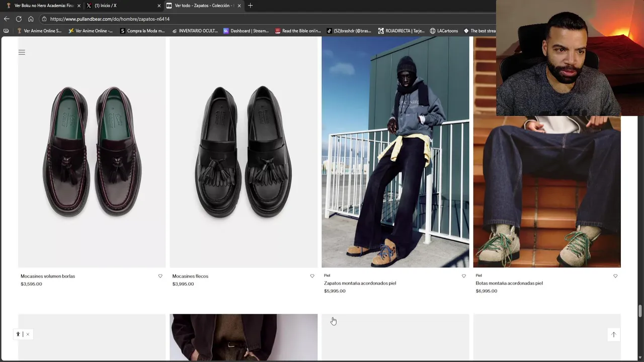This screenshot has width=644, height=362.
Task: Click leftmost icon in bookmarks bar
Action: pyautogui.click(x=6, y=31)
